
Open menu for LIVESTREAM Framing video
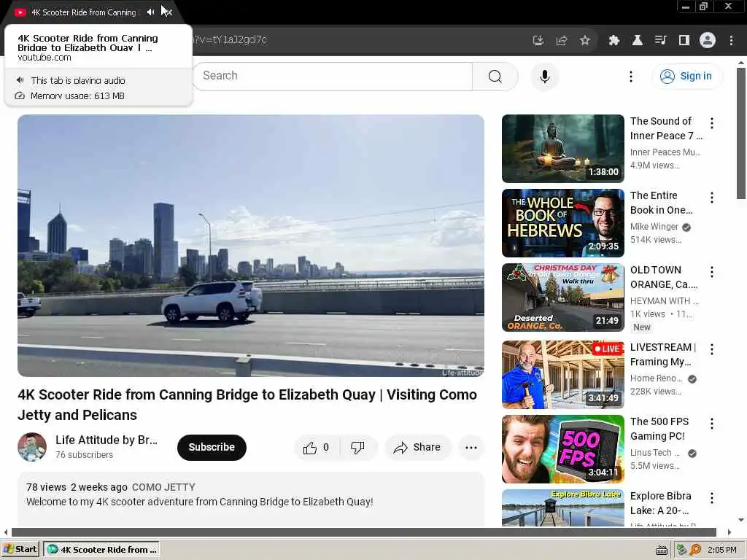[712, 349]
